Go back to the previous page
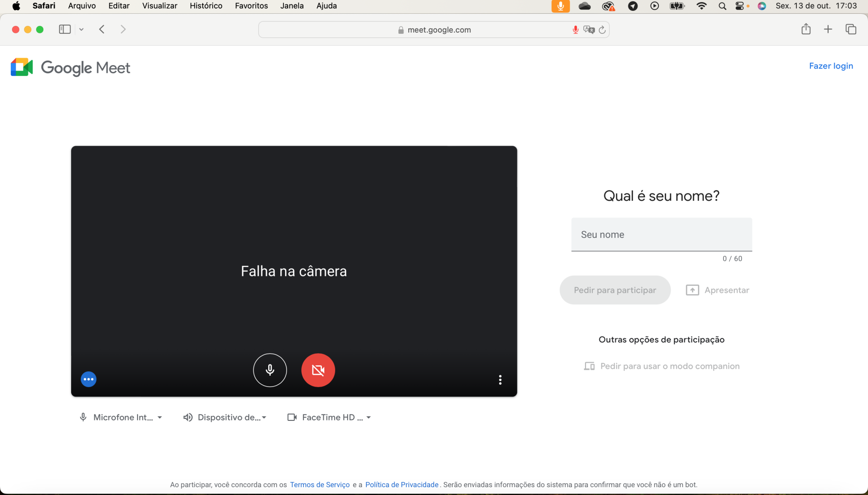 [x=102, y=30]
